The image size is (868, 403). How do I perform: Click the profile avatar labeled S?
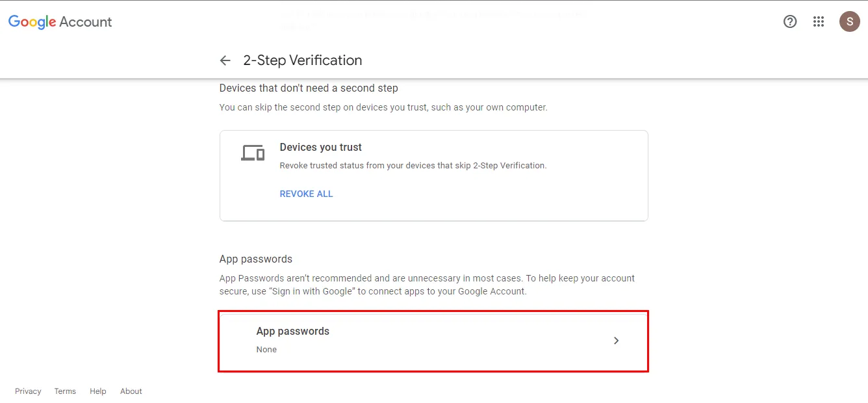850,21
